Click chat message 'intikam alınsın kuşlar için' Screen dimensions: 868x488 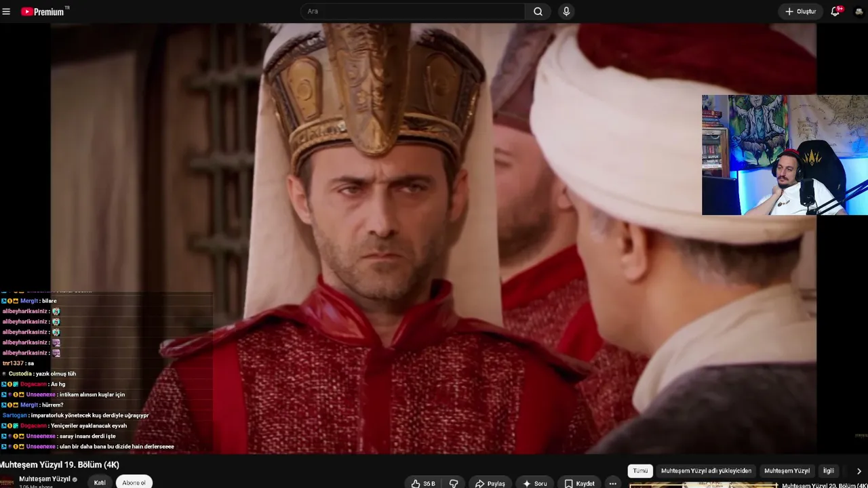[x=92, y=394]
